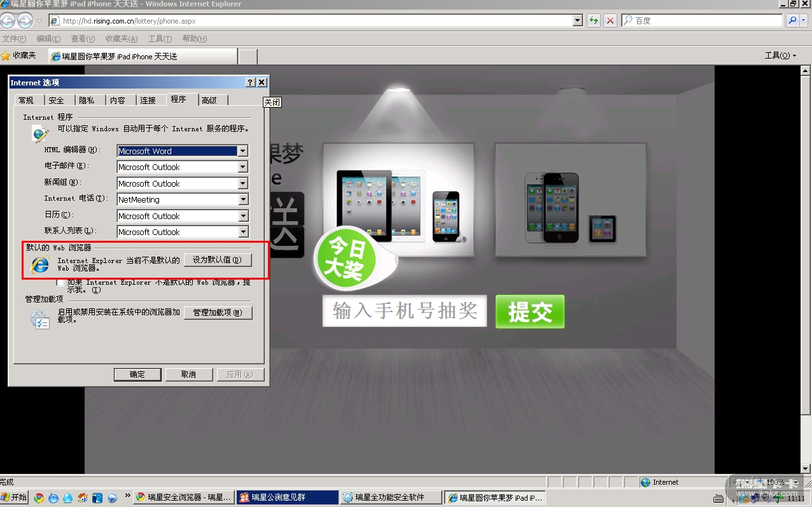Click Chrome icon in quick launch
The image size is (812, 507).
coord(39,497)
